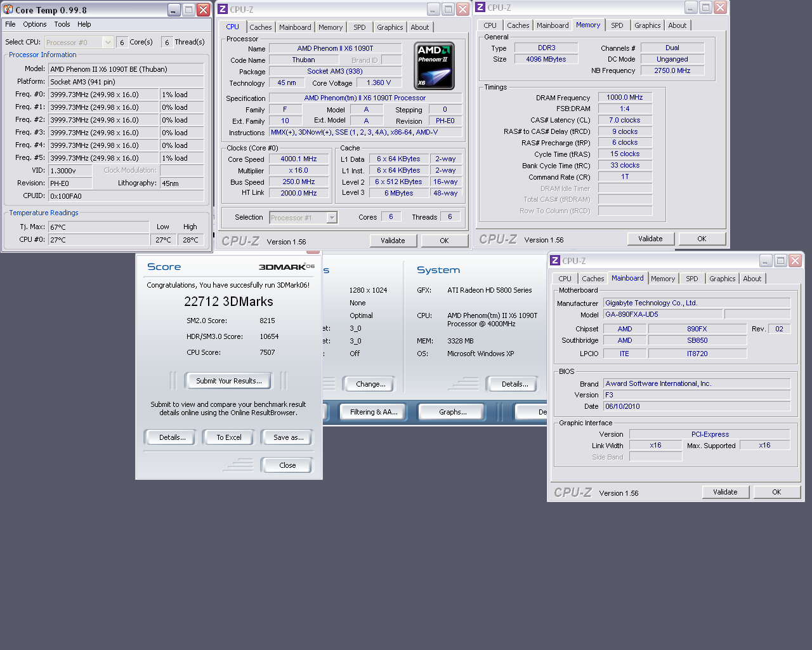Click the Core Temp title bar icon
Image resolution: width=812 pixels, height=650 pixels.
pos(8,10)
